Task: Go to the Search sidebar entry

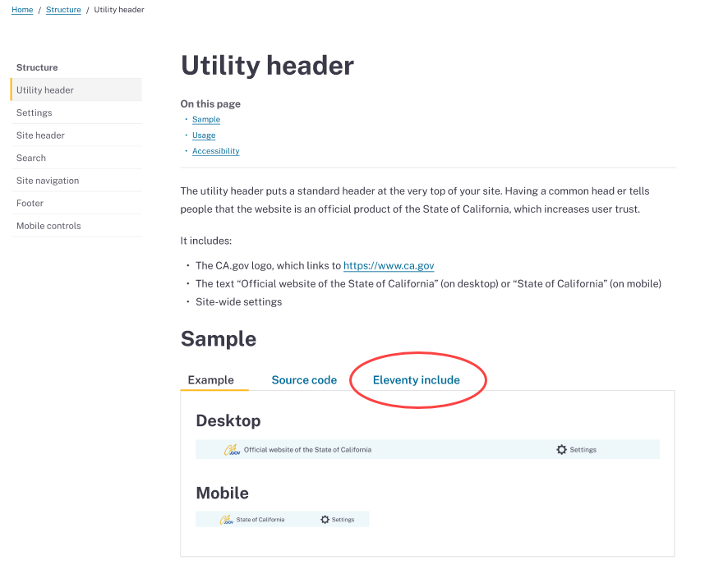Action: click(x=31, y=158)
